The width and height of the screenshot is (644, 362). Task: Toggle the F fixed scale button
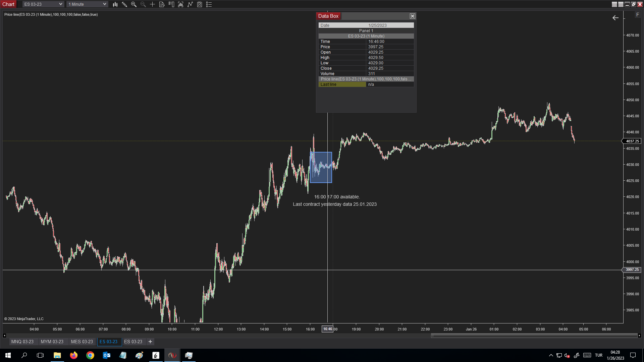638,15
